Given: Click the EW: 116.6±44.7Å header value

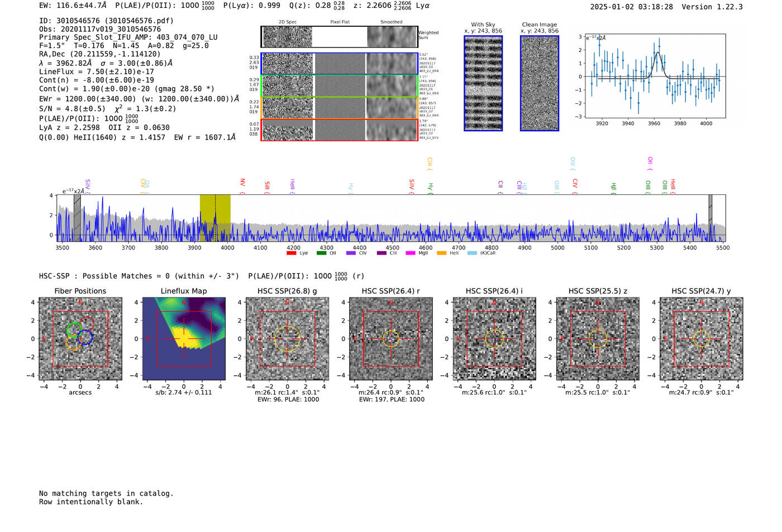Looking at the screenshot, I should coord(73,5).
